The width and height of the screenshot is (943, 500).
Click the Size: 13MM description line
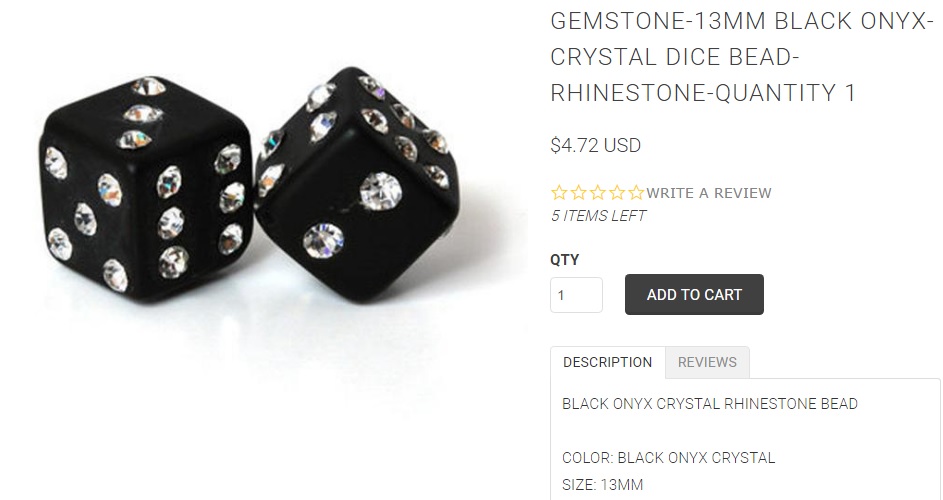pyautogui.click(x=602, y=484)
